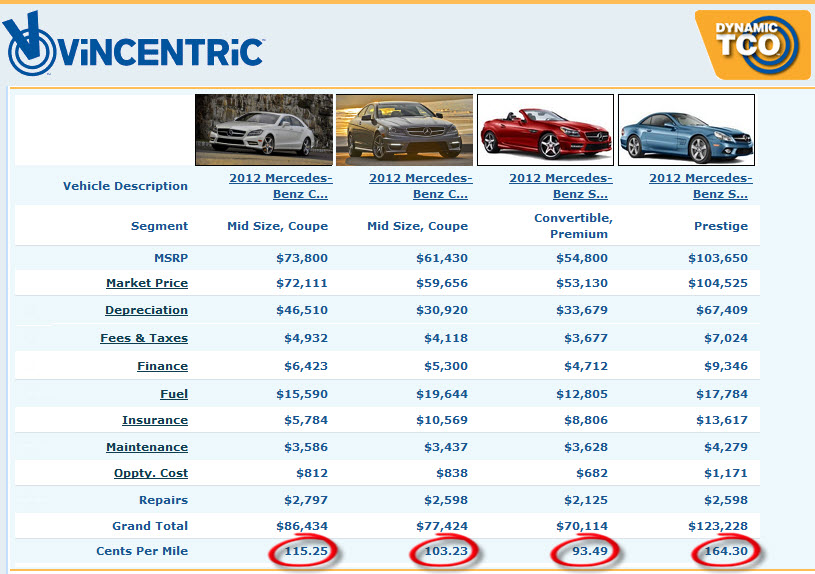Select the $67,409 depreciation value
This screenshot has width=815, height=574.
tap(722, 310)
